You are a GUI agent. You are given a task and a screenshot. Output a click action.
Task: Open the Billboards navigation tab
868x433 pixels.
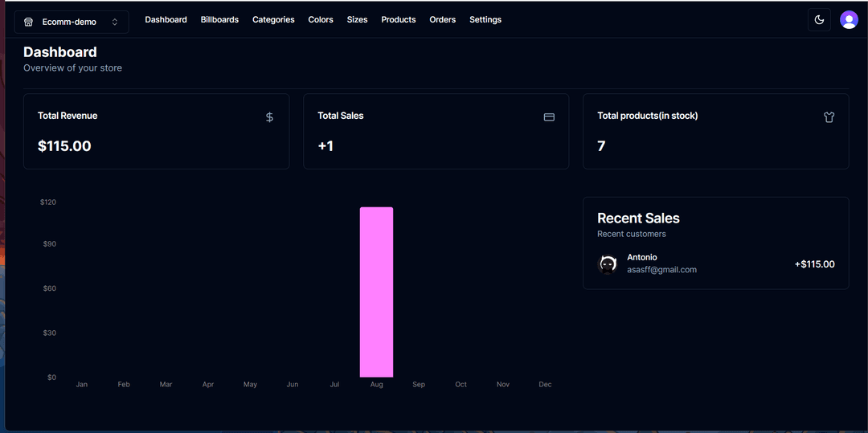(219, 19)
